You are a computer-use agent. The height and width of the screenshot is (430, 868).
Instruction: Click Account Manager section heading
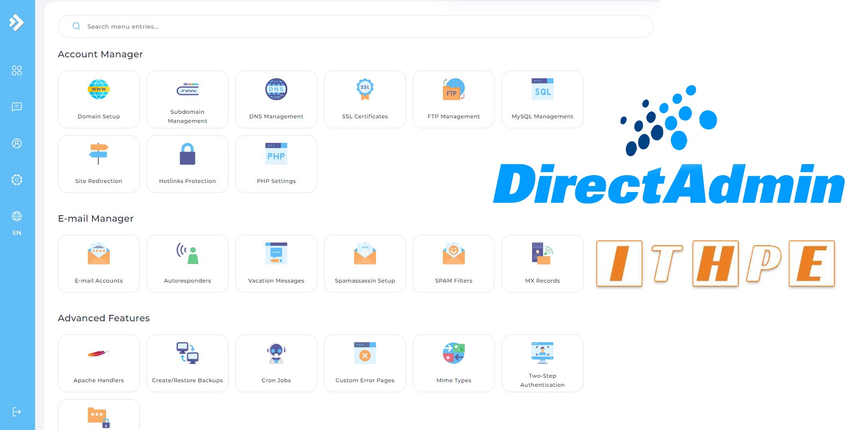point(100,54)
